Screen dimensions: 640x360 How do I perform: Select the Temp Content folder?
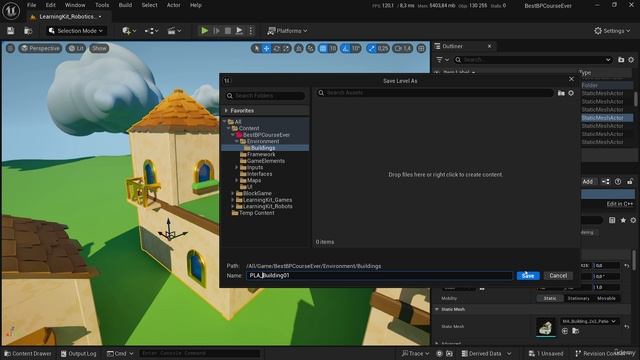[256, 213]
